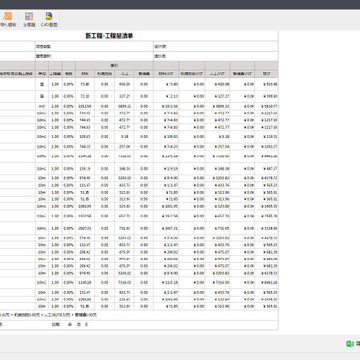This screenshot has height=360, width=360.
Task: Click the 合计 total column header
Action: click(266, 74)
